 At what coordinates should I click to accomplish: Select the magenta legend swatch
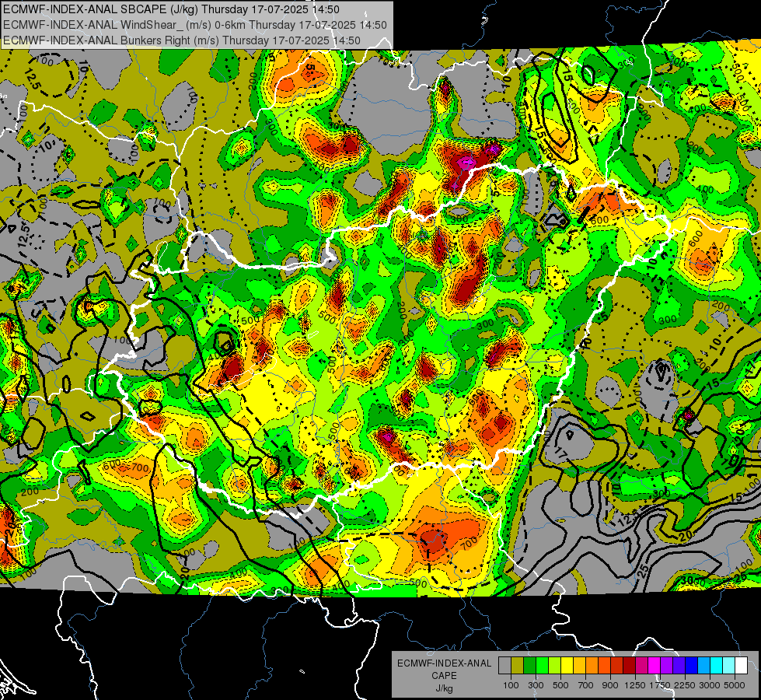pos(655,666)
